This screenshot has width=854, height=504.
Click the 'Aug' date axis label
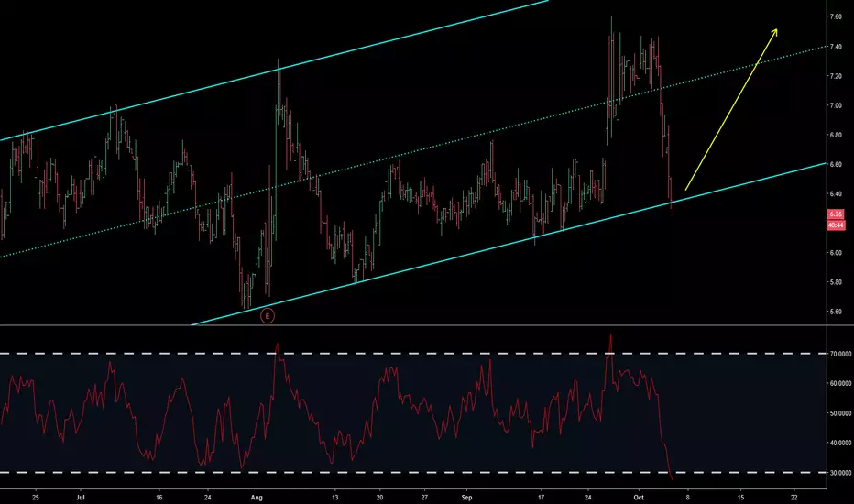(x=257, y=498)
